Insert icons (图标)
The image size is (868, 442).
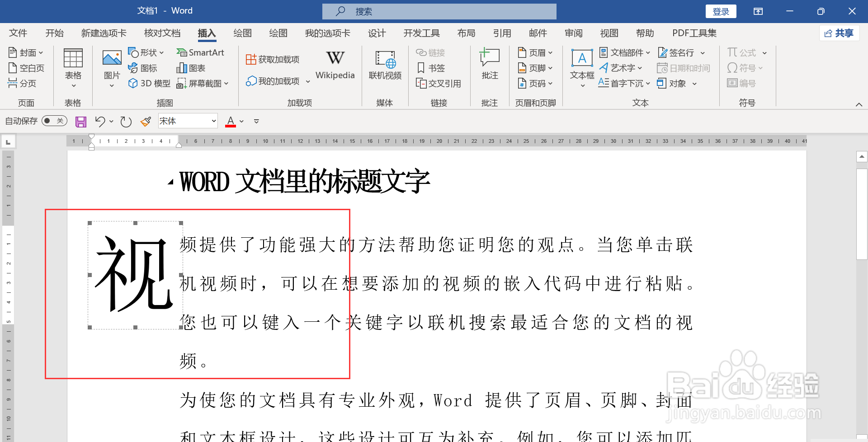(x=142, y=68)
